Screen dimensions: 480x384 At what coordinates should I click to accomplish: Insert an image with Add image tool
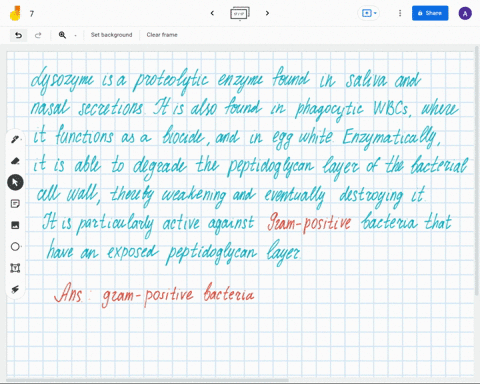[15, 225]
